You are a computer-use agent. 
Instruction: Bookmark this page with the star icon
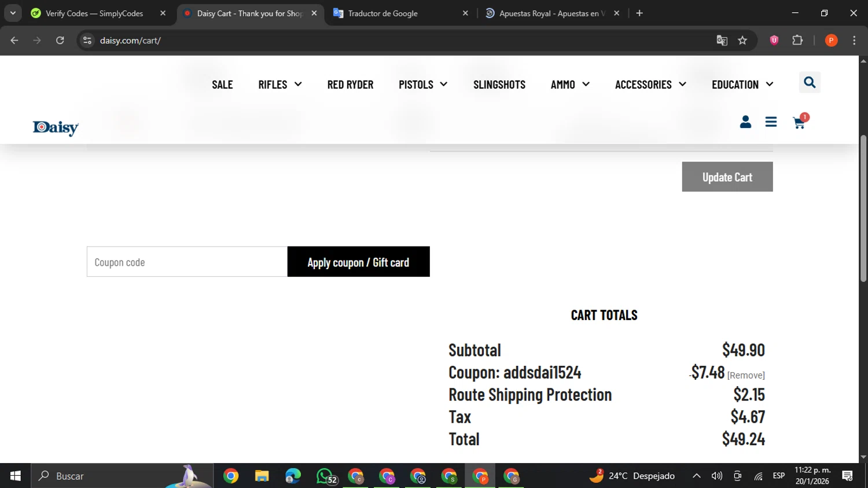742,41
